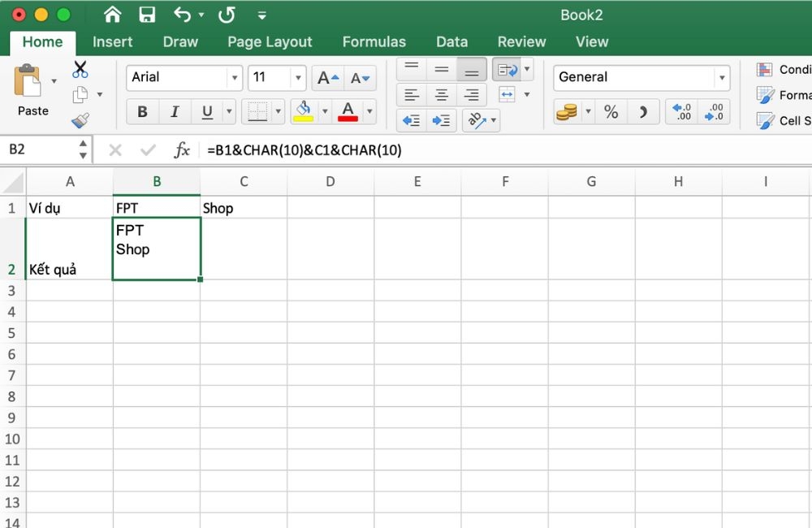Toggle bold formatting
The height and width of the screenshot is (528, 812).
click(x=142, y=111)
